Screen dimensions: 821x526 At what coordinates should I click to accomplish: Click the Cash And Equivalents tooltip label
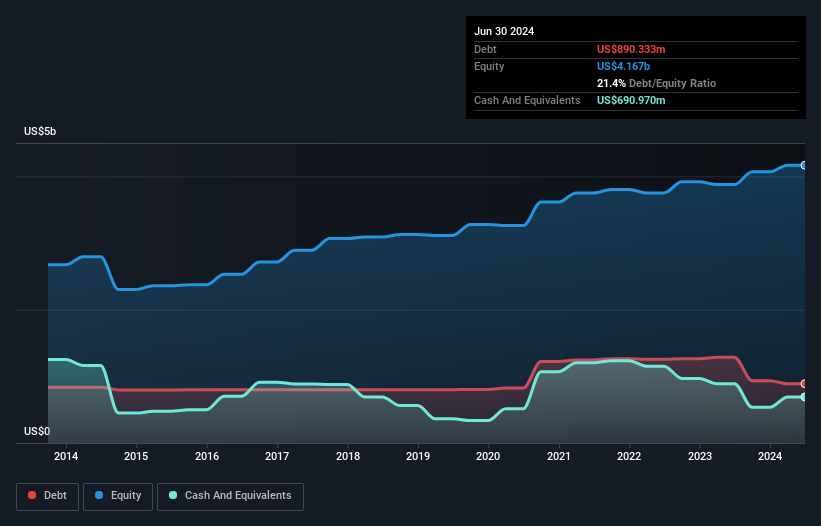coord(527,100)
